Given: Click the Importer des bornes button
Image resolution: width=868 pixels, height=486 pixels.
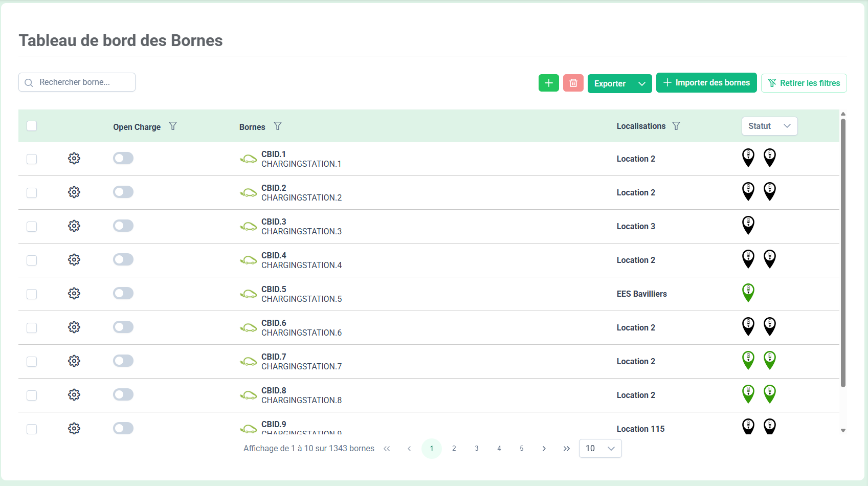Looking at the screenshot, I should (x=706, y=83).
